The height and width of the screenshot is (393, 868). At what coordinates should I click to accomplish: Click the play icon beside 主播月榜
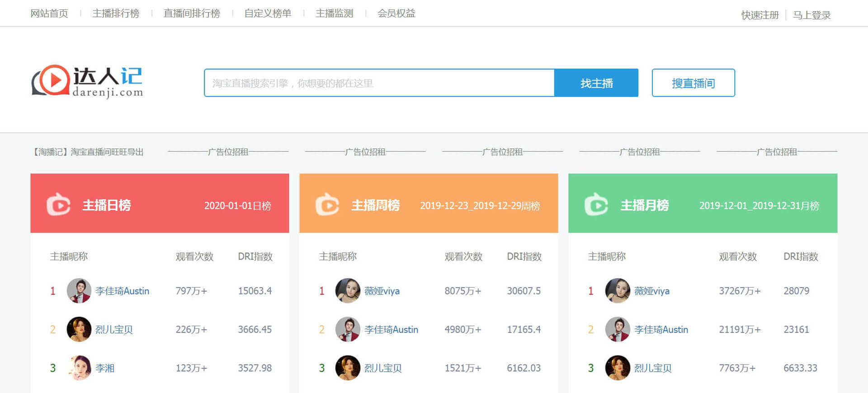click(596, 205)
